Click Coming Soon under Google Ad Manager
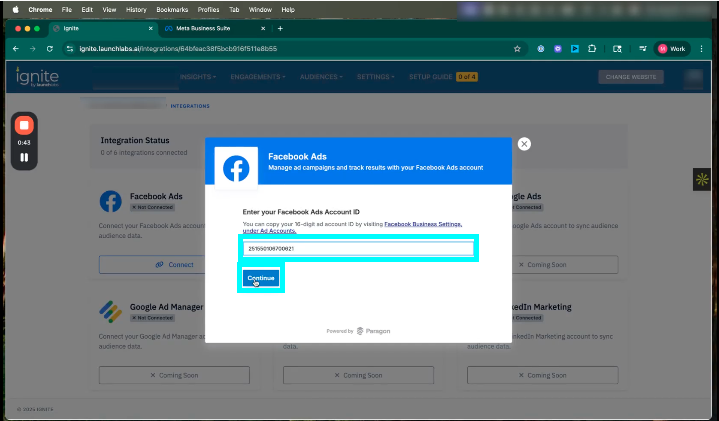Screen dimensions: 719x421 point(174,375)
